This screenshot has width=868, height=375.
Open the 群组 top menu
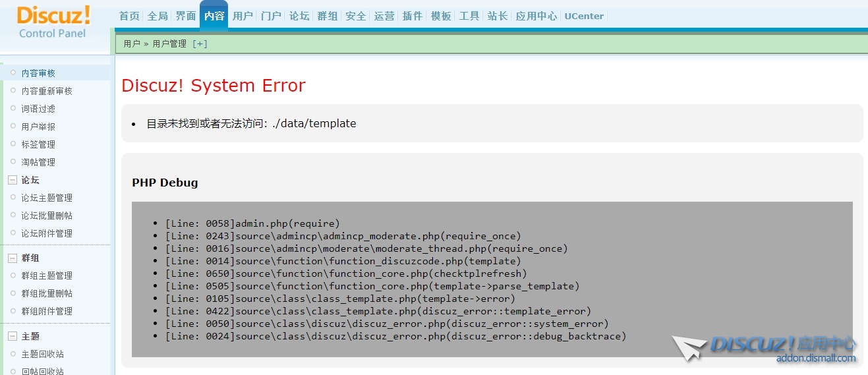(x=328, y=16)
